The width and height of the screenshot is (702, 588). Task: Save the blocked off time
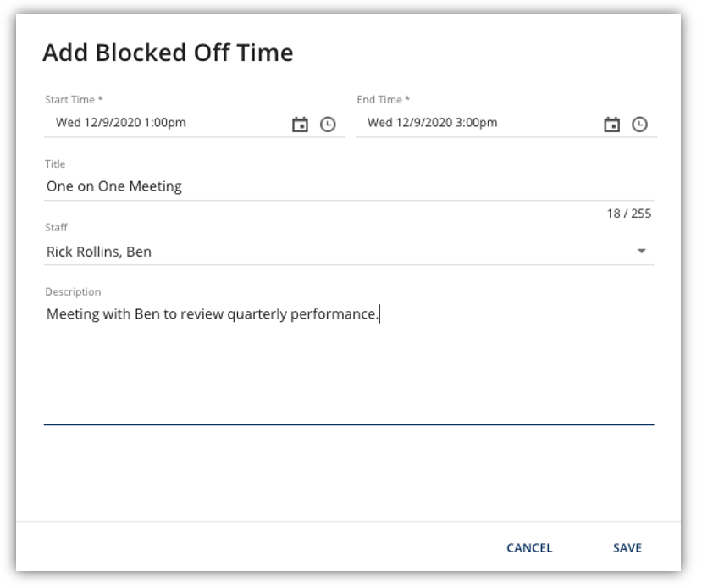[627, 547]
